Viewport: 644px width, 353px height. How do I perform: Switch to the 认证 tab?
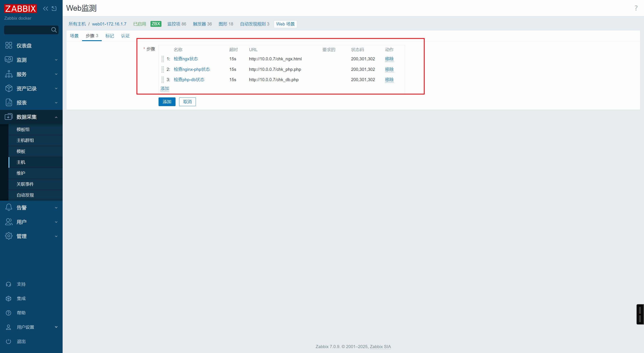point(125,36)
